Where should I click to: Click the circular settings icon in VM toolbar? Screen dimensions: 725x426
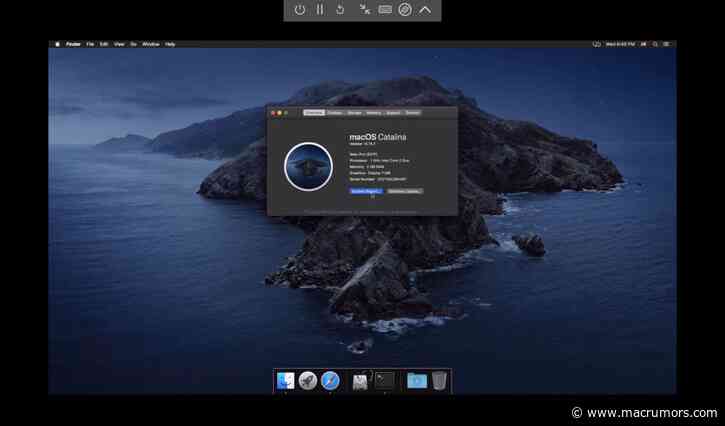click(x=405, y=10)
